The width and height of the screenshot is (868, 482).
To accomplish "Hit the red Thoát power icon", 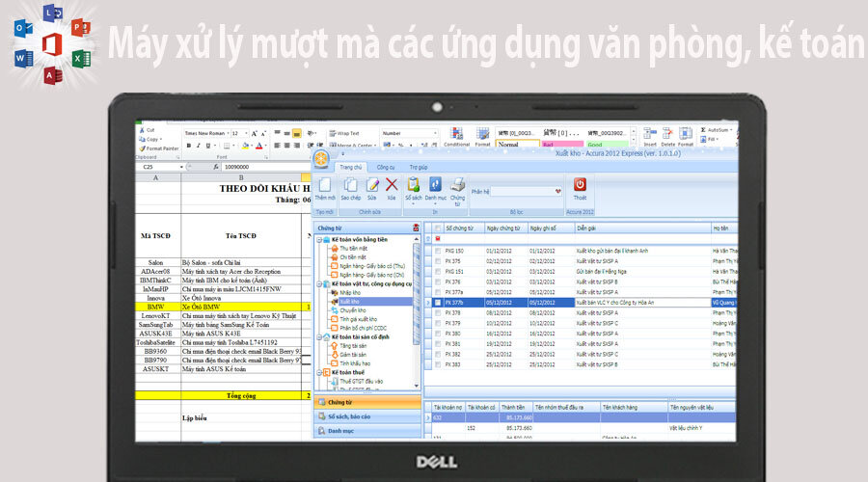I will tap(580, 184).
